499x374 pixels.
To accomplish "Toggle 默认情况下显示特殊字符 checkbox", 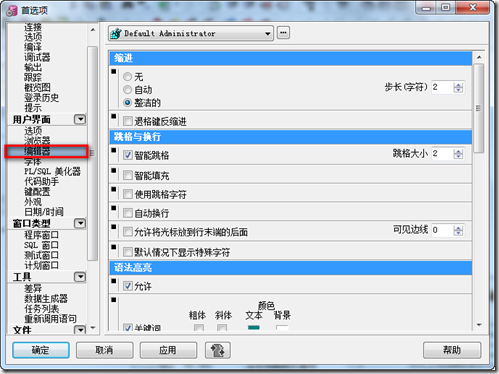I will tap(128, 252).
